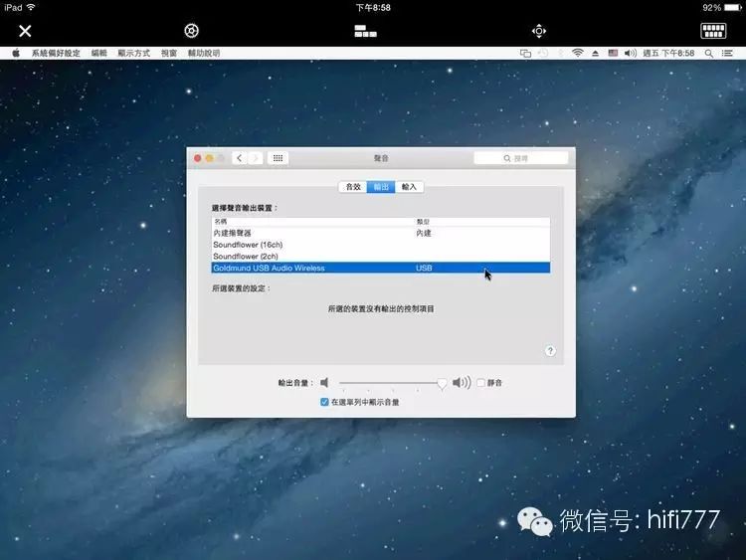Image resolution: width=746 pixels, height=560 pixels.
Task: Click the high volume speaker icon
Action: coord(462,383)
